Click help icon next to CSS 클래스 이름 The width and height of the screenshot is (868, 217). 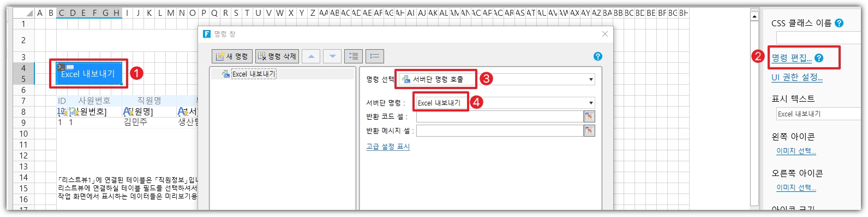tap(839, 23)
